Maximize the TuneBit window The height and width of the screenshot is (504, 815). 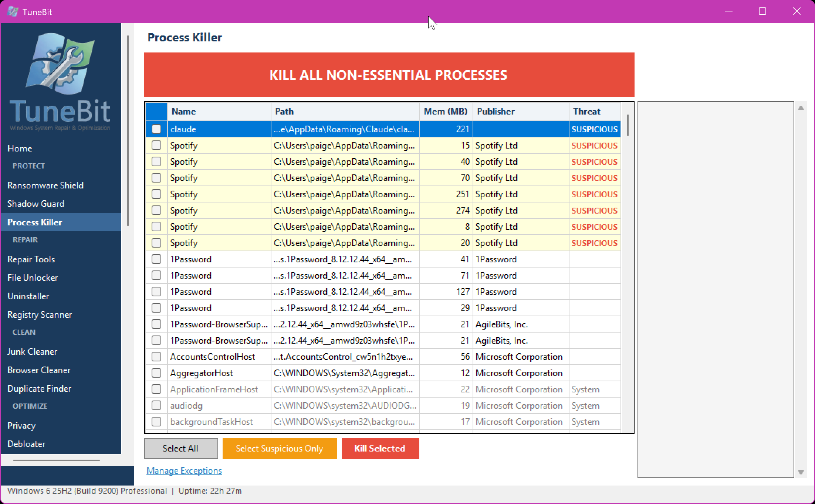pyautogui.click(x=762, y=11)
